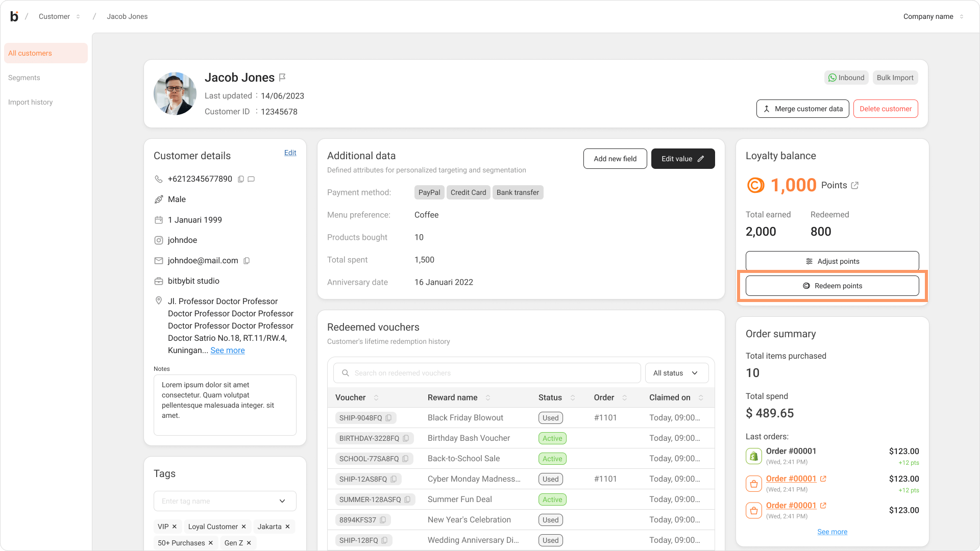Open message icon next to phone number
980x551 pixels.
251,179
